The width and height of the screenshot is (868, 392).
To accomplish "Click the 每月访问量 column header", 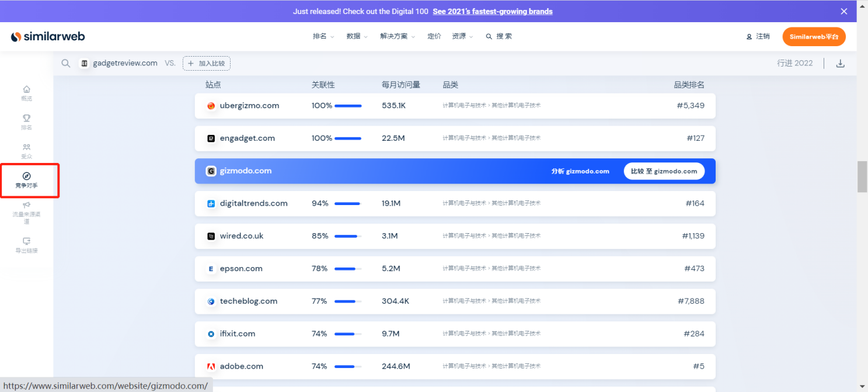I will [x=400, y=85].
